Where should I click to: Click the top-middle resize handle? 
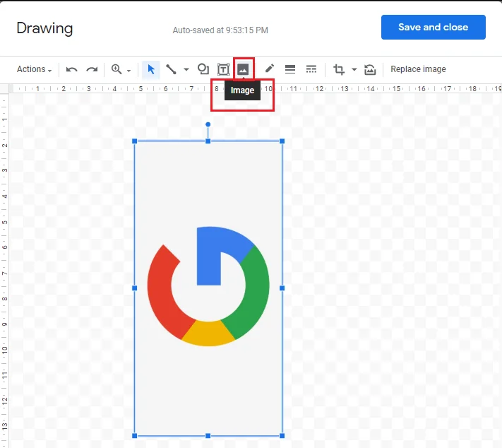click(x=208, y=141)
